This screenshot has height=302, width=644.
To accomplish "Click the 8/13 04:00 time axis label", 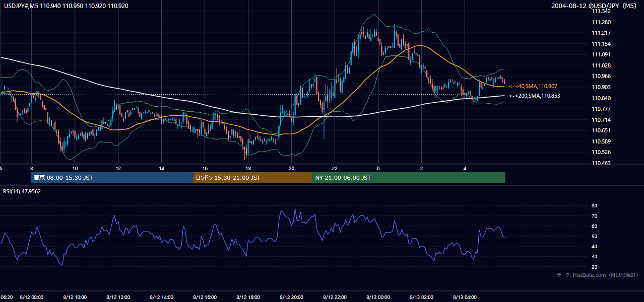I will pyautogui.click(x=465, y=297).
